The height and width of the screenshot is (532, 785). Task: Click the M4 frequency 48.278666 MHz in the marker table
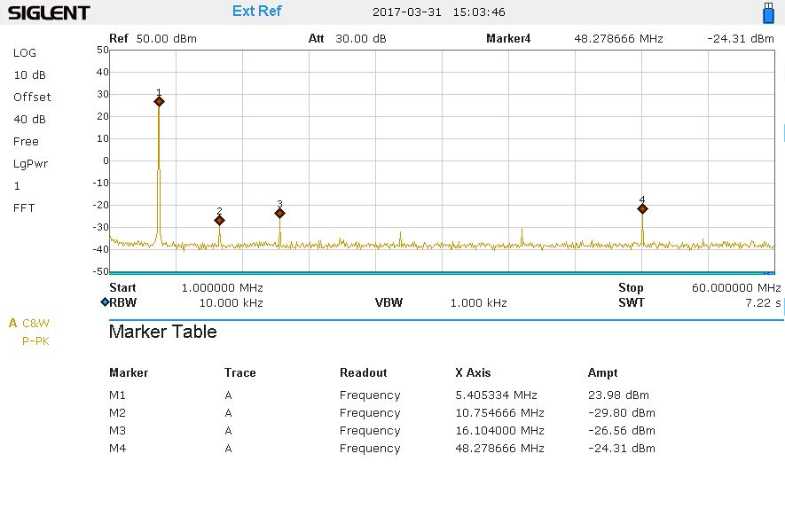[499, 449]
